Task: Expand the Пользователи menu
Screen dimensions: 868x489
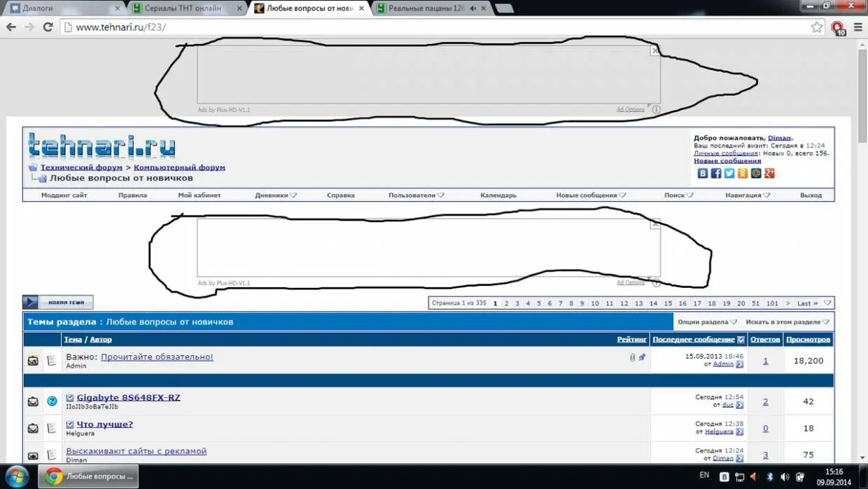Action: (441, 195)
